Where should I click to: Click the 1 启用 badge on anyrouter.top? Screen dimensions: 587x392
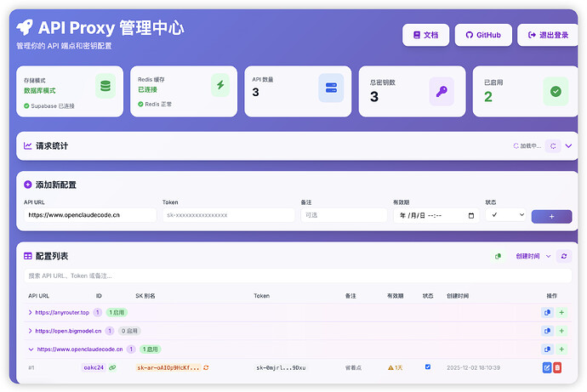click(x=117, y=312)
